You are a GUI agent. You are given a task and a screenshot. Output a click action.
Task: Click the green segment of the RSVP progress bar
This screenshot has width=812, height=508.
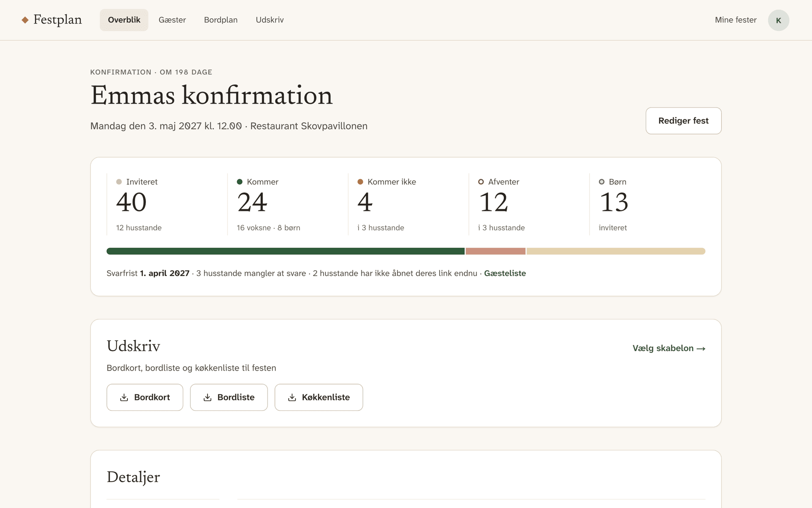285,251
